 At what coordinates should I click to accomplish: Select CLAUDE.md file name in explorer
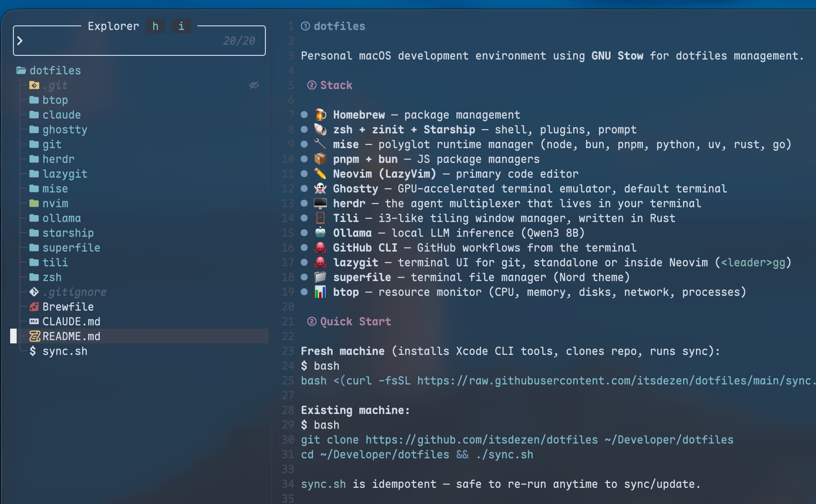click(x=72, y=322)
